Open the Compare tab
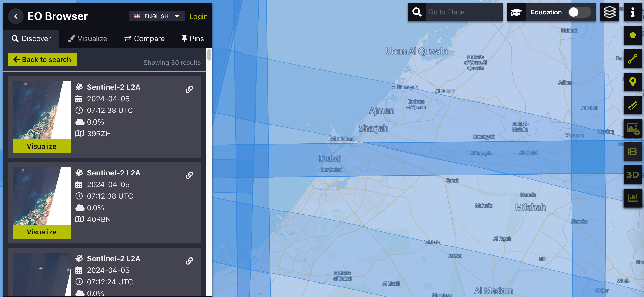Image resolution: width=644 pixels, height=297 pixels. tap(144, 39)
